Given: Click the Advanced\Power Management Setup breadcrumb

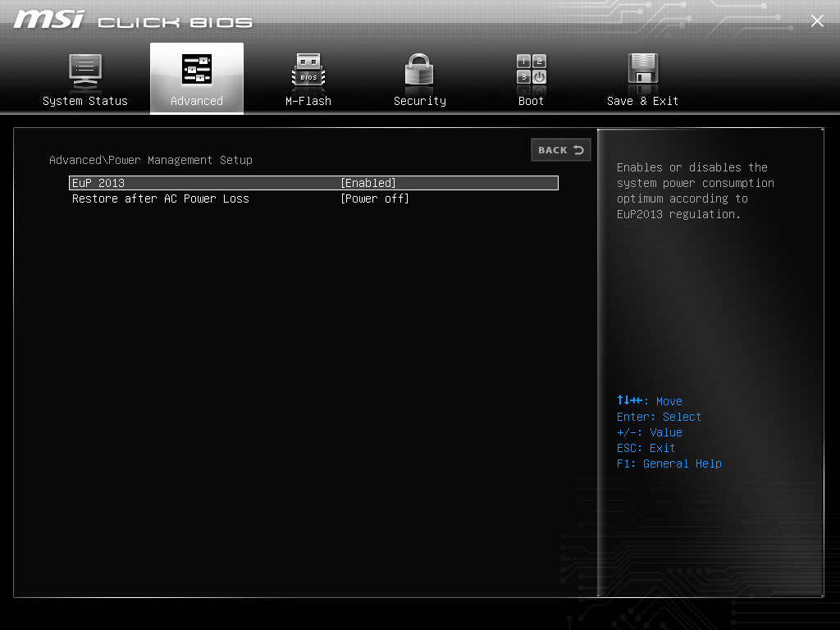Looking at the screenshot, I should (151, 160).
